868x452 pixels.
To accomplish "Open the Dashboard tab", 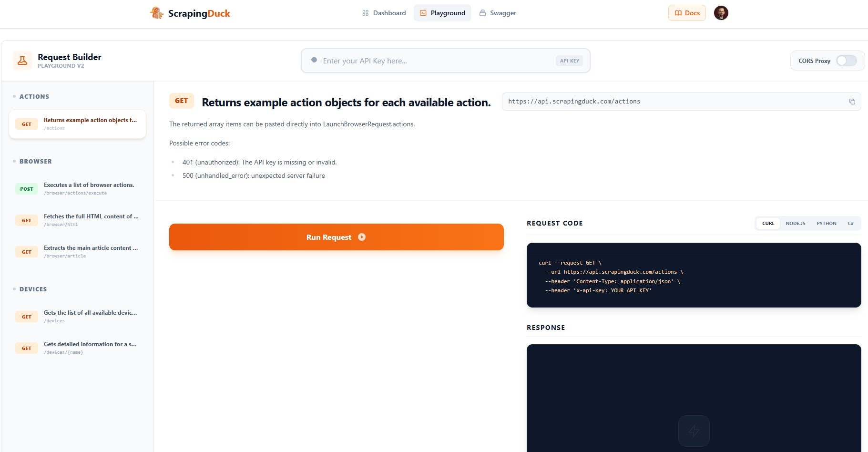I will [384, 13].
